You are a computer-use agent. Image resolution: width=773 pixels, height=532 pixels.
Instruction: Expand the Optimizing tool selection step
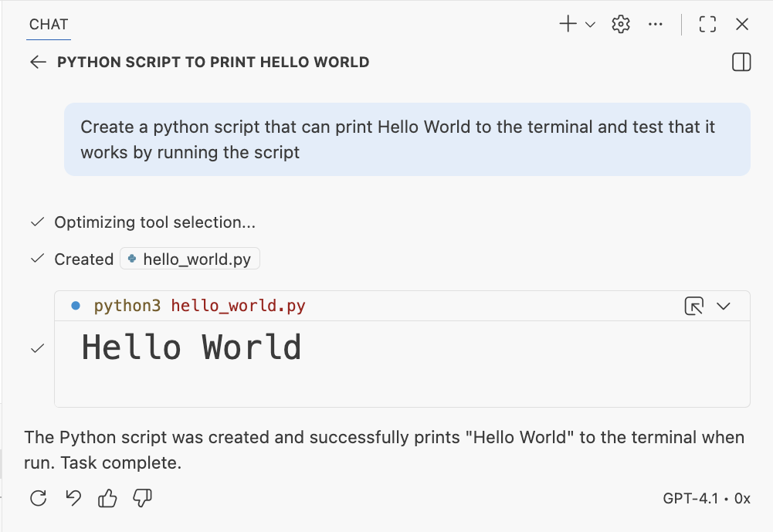point(154,222)
